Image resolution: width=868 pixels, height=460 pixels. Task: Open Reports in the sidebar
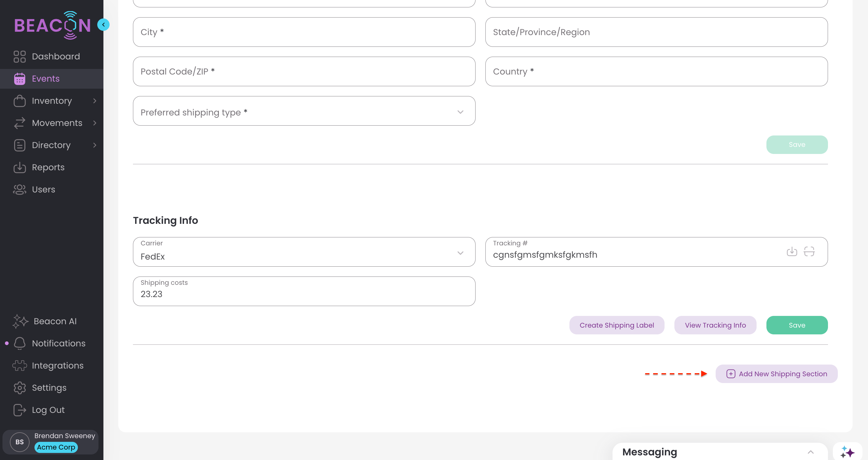51,167
